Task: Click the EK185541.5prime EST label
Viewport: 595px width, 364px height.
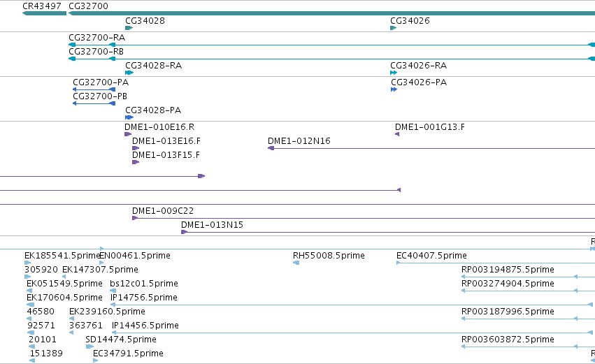Action: pyautogui.click(x=62, y=256)
